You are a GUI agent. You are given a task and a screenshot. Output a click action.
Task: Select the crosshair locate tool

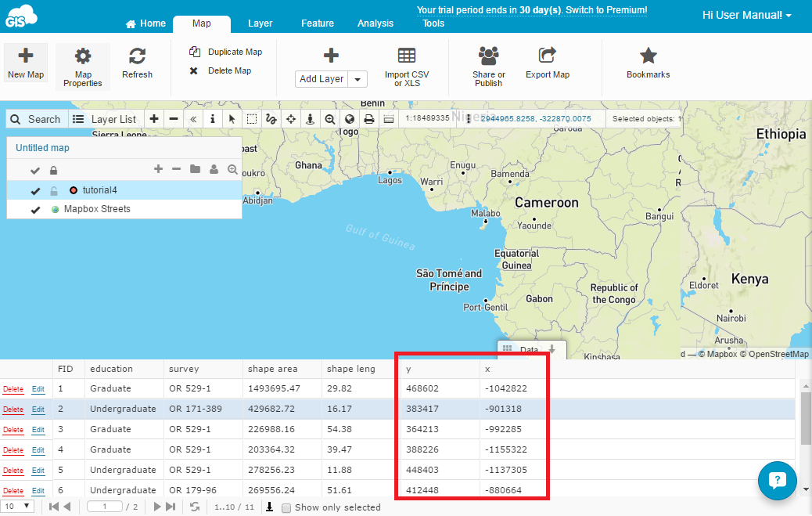(x=290, y=119)
